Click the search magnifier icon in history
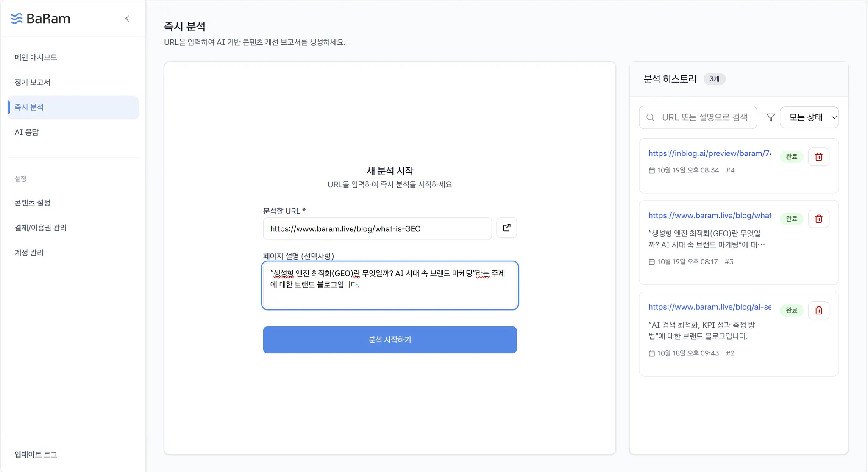 (x=650, y=117)
